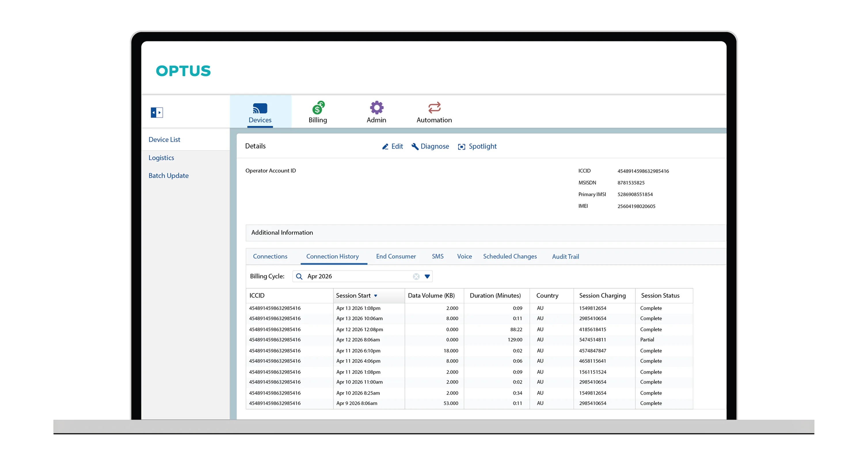Clear the Billing Cycle field value
The height and width of the screenshot is (460, 868).
tap(416, 276)
